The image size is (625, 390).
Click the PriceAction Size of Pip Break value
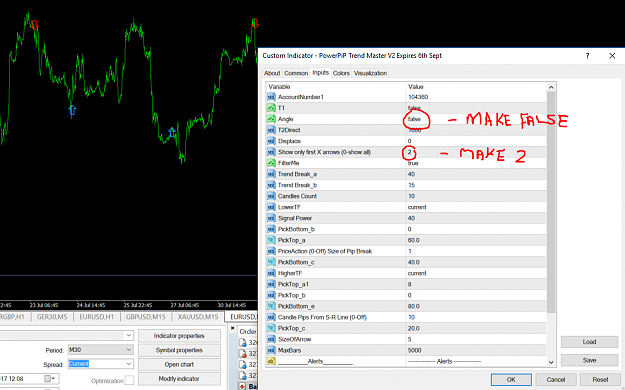pyautogui.click(x=410, y=251)
